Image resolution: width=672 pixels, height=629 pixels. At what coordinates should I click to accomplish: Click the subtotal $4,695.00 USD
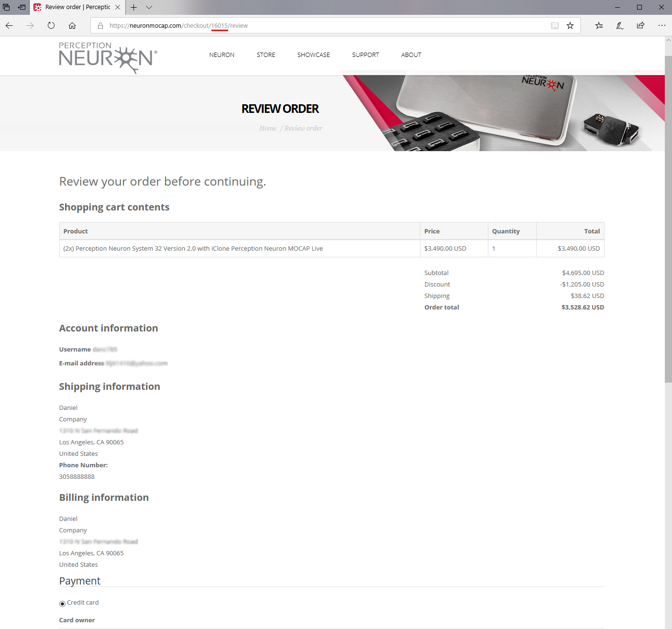[583, 273]
